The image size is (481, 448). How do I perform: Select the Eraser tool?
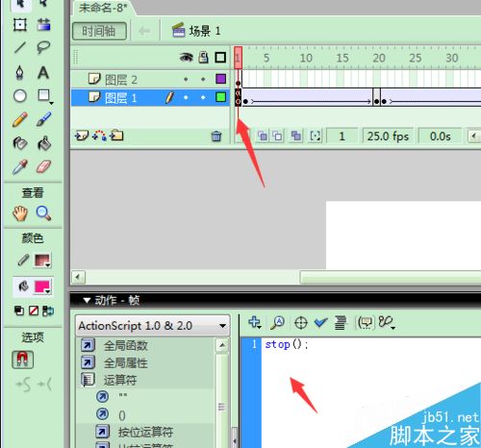(x=44, y=166)
